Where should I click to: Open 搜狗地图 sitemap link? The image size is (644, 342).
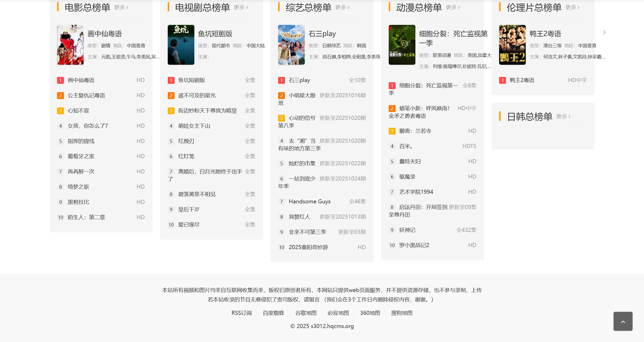pyautogui.click(x=402, y=313)
